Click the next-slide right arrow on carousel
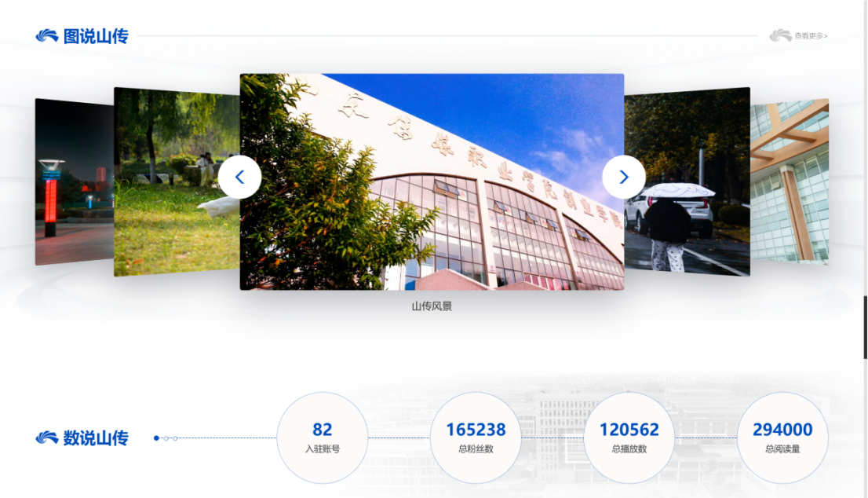The width and height of the screenshot is (868, 498). [x=623, y=178]
